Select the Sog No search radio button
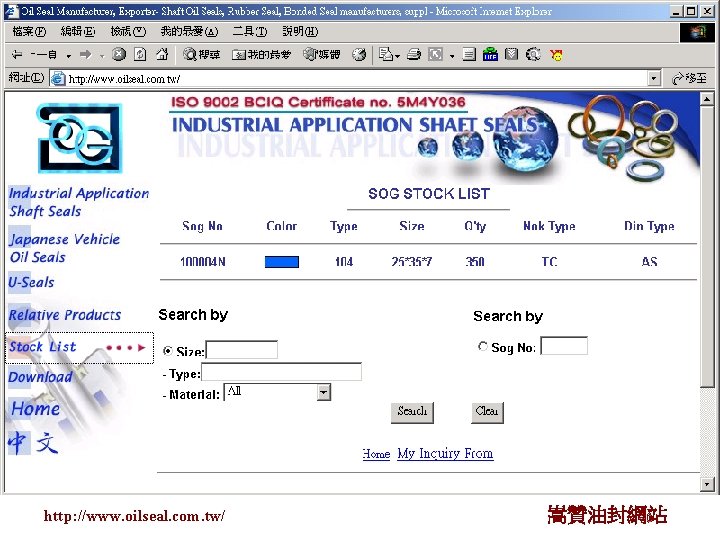The image size is (720, 540). (x=483, y=346)
